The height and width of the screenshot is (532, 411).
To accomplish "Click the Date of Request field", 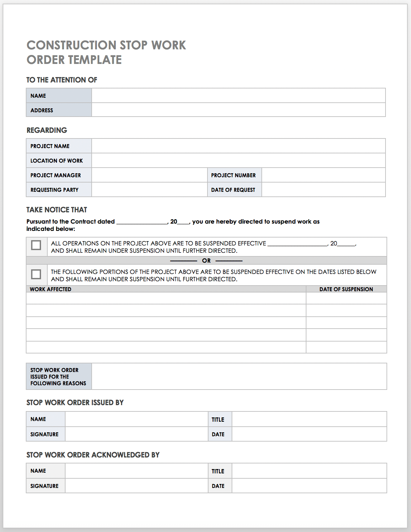I will coord(323,189).
